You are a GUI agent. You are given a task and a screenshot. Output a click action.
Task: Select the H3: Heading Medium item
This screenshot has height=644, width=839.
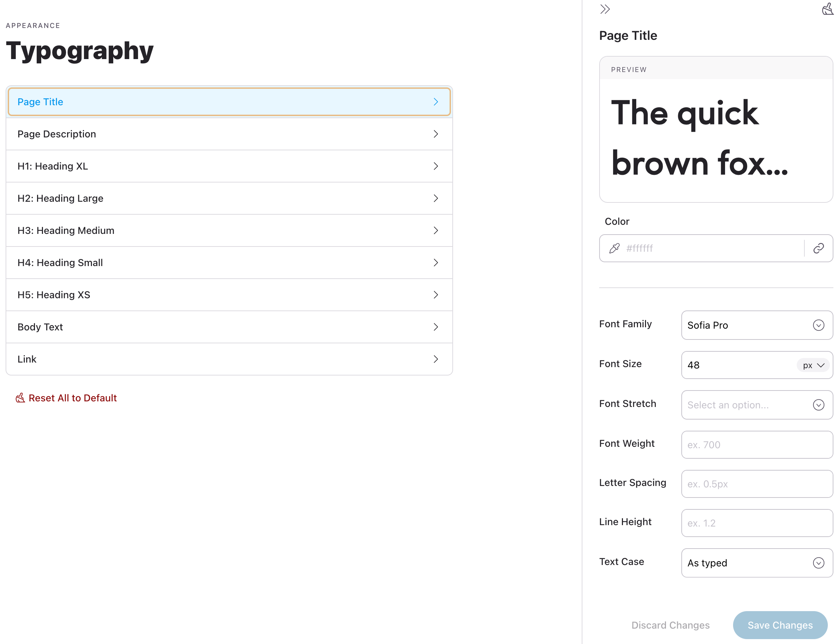(229, 230)
